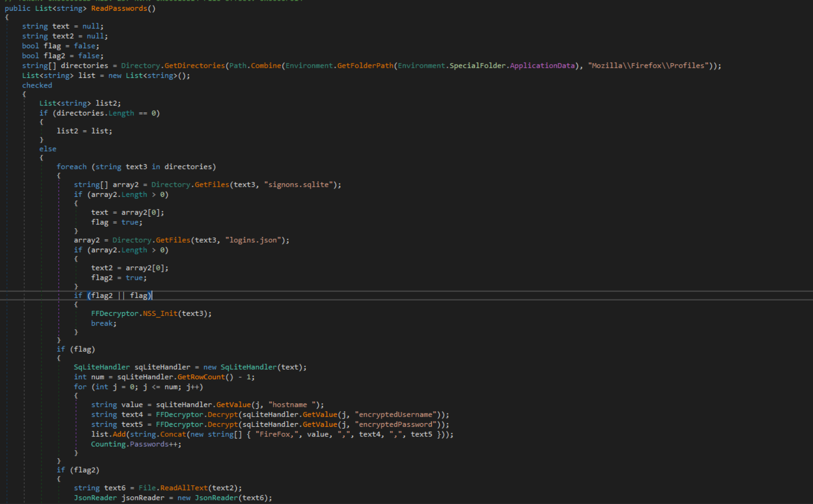Click the Combine method after Path
The height and width of the screenshot is (504, 813).
click(x=266, y=66)
